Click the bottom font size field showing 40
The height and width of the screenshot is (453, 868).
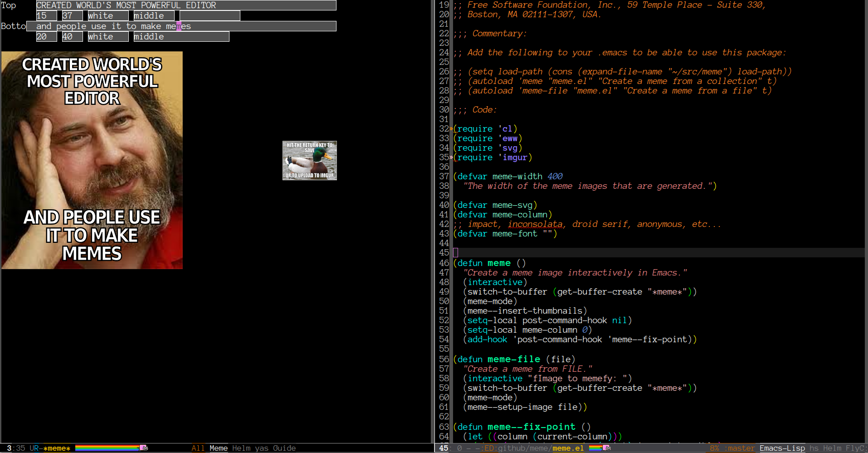tap(73, 37)
